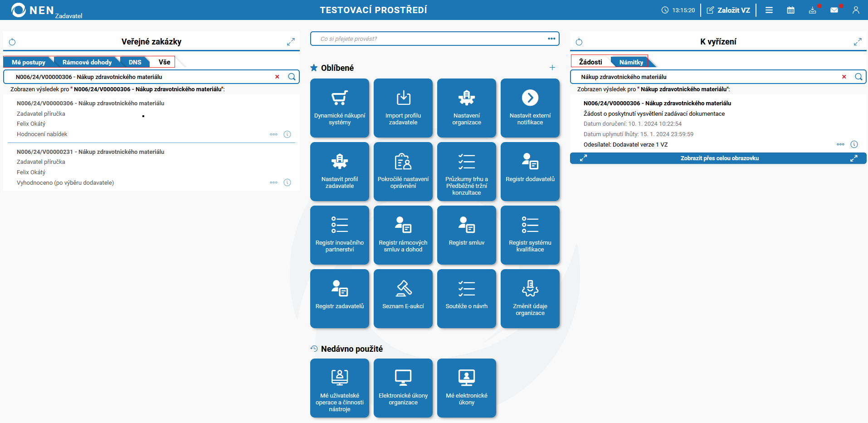Expand Veřejné zakázky panel to fullscreen
Image resolution: width=868 pixels, height=423 pixels.
[x=291, y=42]
